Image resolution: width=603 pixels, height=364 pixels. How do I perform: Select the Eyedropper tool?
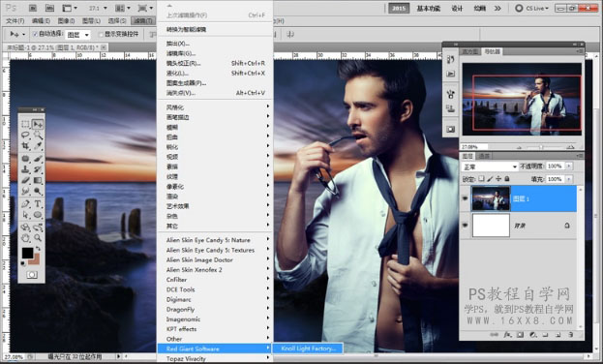(38, 146)
